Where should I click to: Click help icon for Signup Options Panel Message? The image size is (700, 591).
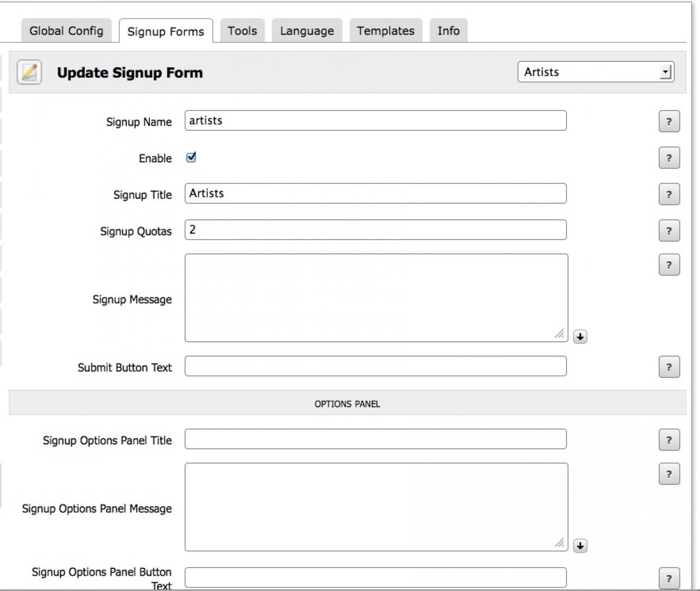(669, 474)
